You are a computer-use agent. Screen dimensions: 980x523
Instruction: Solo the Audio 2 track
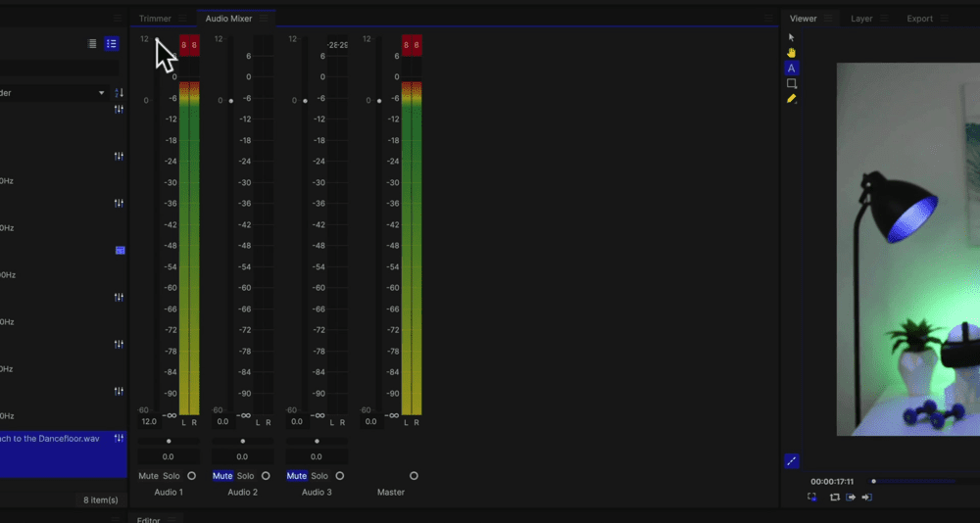point(246,476)
